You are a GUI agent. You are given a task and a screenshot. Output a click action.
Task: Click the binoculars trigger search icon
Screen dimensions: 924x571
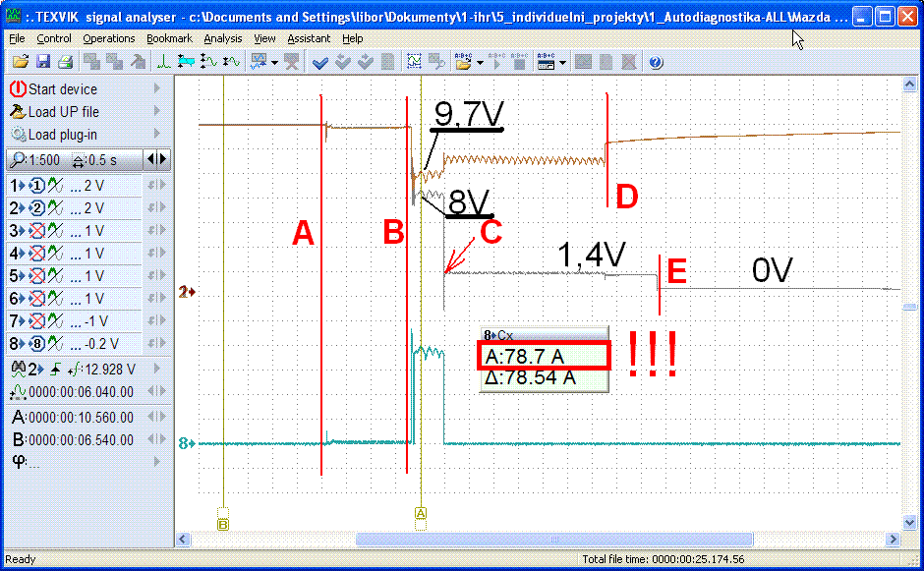19,369
